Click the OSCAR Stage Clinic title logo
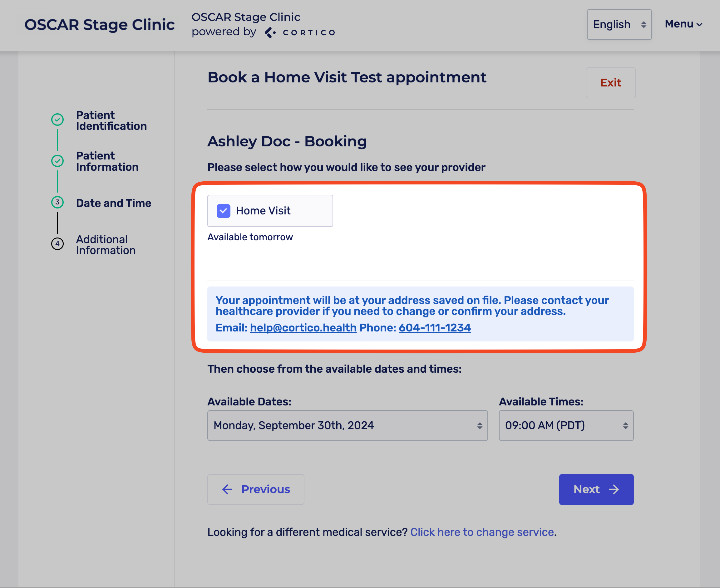Viewport: 720px width, 588px height. tap(99, 25)
